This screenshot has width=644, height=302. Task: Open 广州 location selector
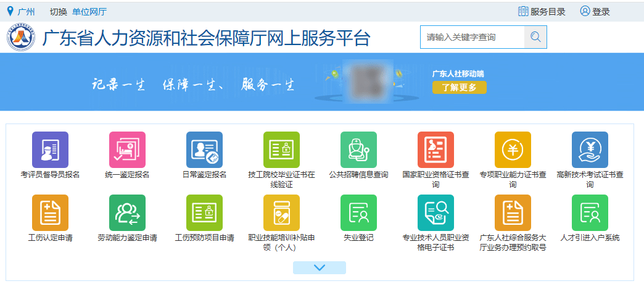coord(21,12)
